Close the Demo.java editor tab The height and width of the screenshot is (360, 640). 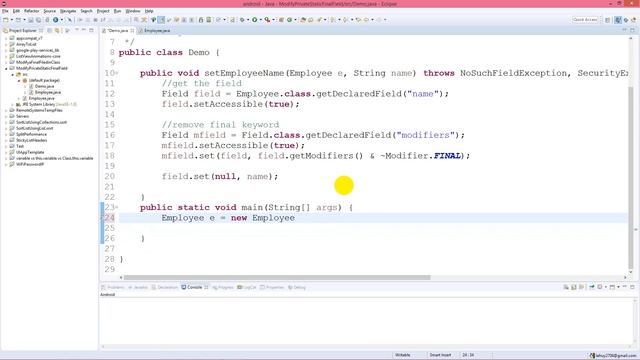click(x=132, y=31)
